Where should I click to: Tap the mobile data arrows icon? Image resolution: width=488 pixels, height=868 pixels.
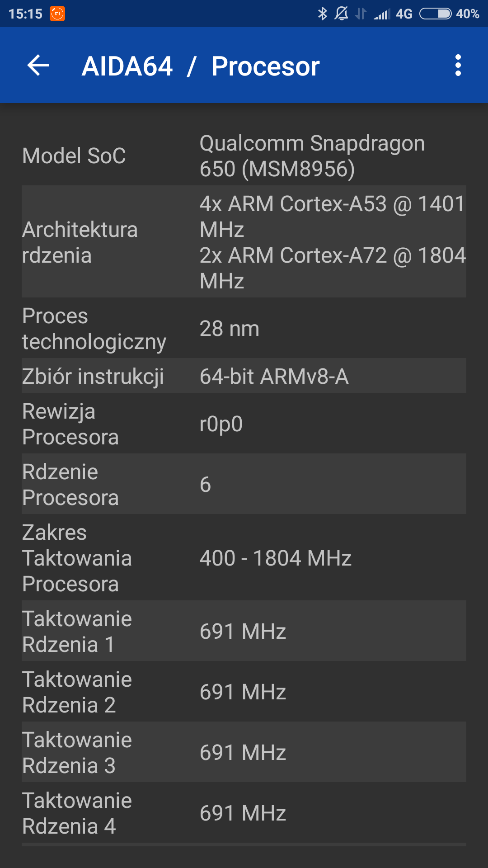click(361, 14)
